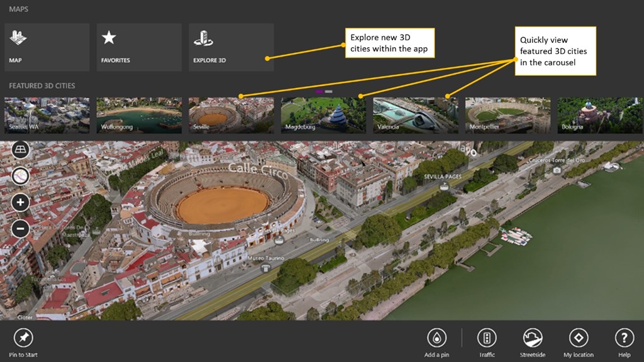Screen dimensions: 644x362
Task: Zoom in with the plus button
Action: tap(20, 202)
